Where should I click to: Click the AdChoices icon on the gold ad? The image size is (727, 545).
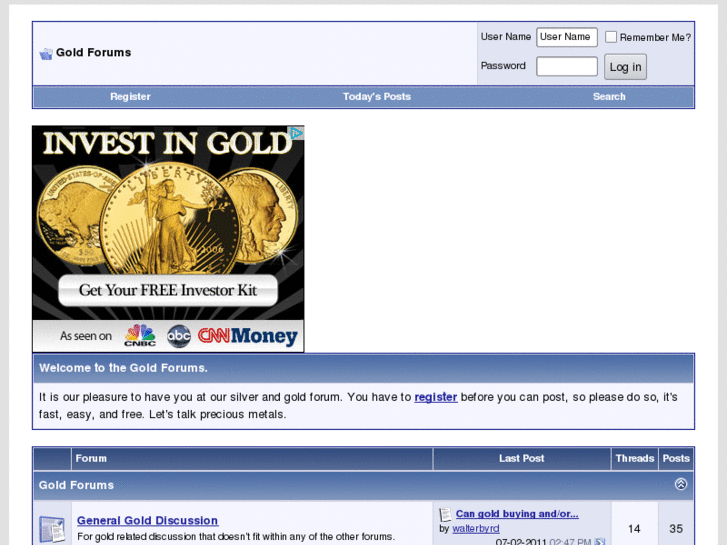click(x=297, y=134)
